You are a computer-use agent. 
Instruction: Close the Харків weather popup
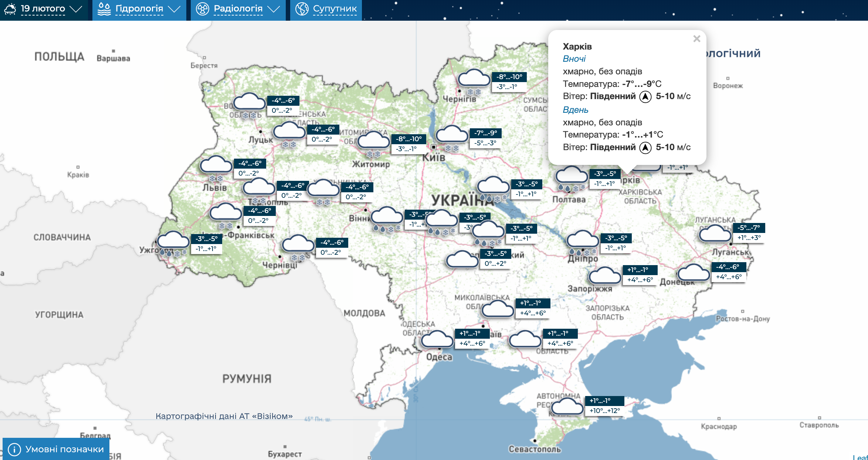coord(696,39)
